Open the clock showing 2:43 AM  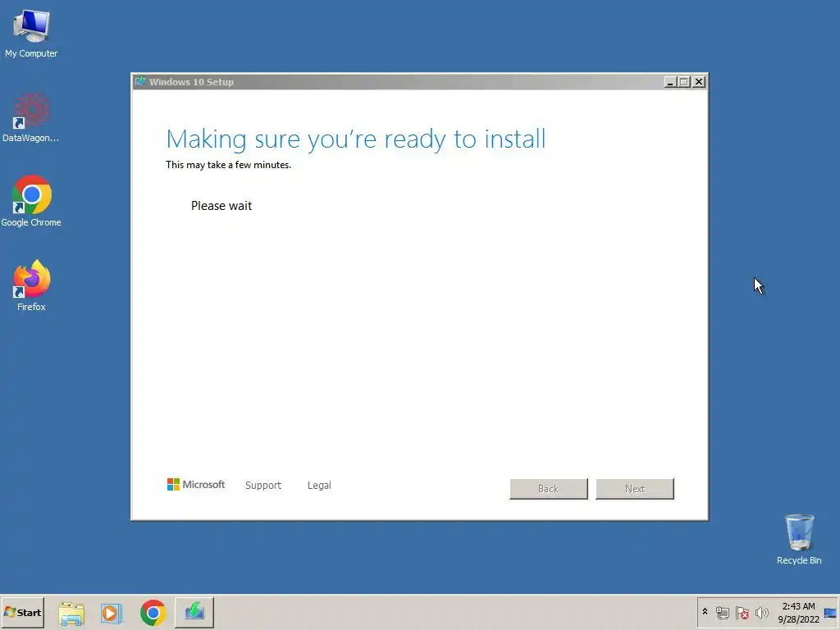[798, 612]
